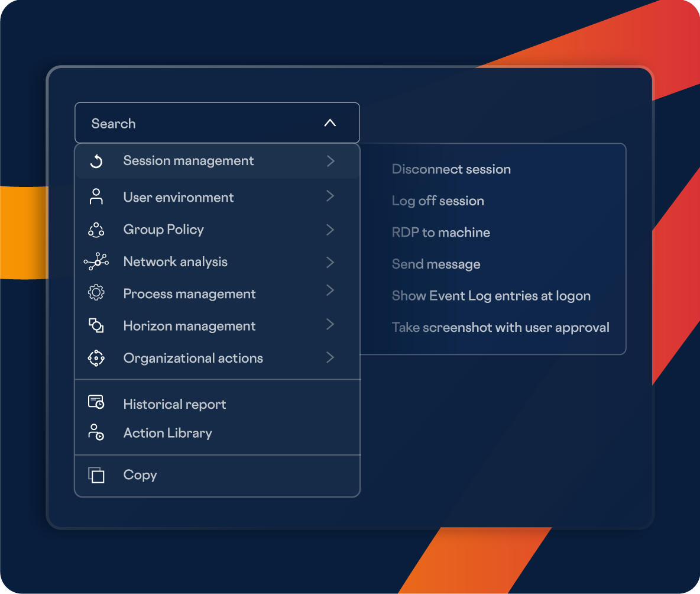The height and width of the screenshot is (594, 700).
Task: Collapse the Search dropdown with the chevron
Action: pos(330,123)
